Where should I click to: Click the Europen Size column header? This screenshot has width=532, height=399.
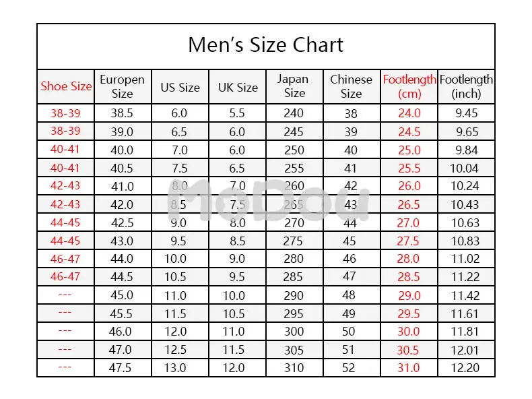122,86
